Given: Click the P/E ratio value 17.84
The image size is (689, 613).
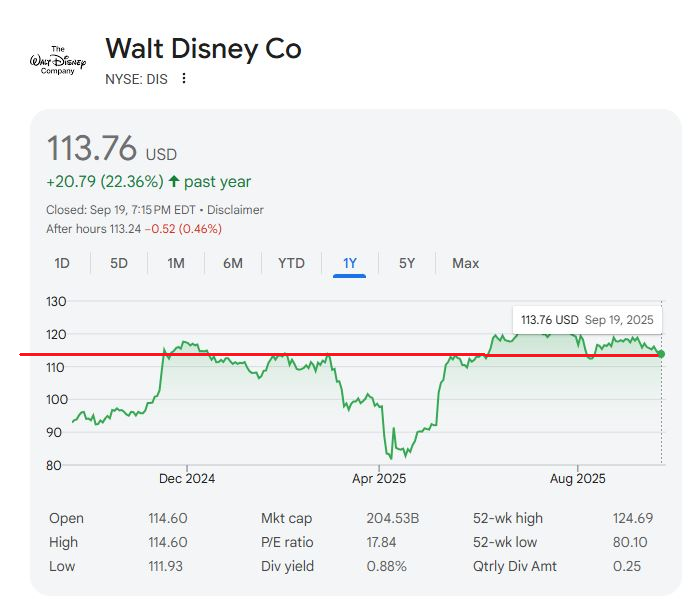Looking at the screenshot, I should [x=381, y=542].
